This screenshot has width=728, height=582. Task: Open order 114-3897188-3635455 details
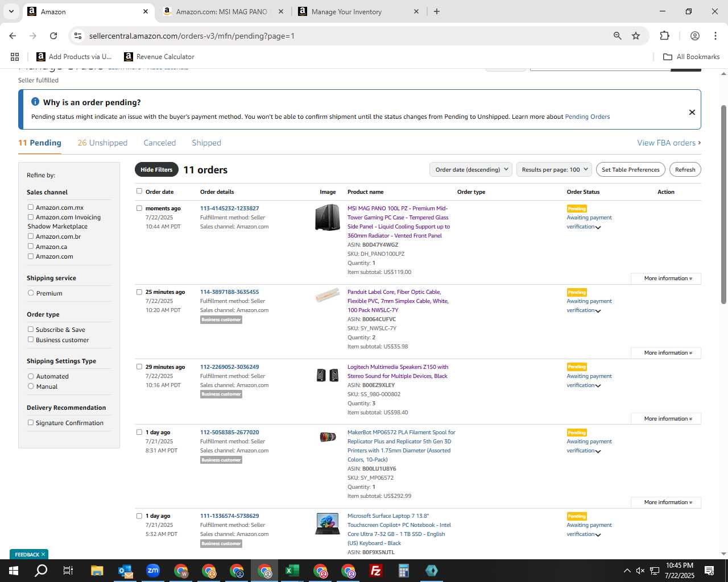[x=229, y=292]
